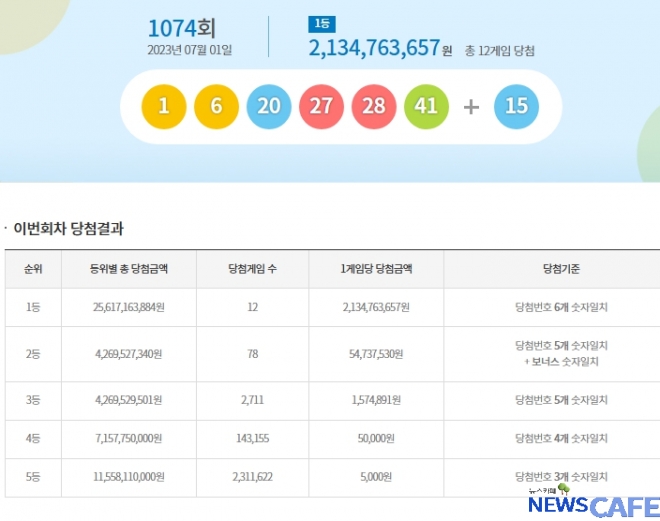Click the 당첨기준 column header
Viewport: 660px width, 521px height.
[561, 269]
